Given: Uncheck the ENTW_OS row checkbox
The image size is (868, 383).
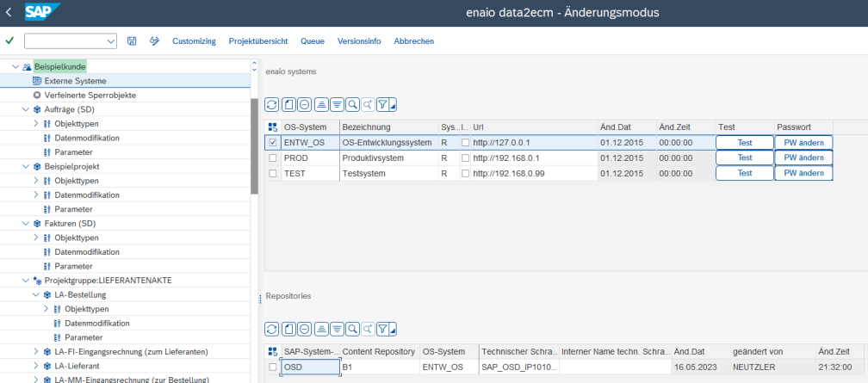Looking at the screenshot, I should click(x=273, y=143).
